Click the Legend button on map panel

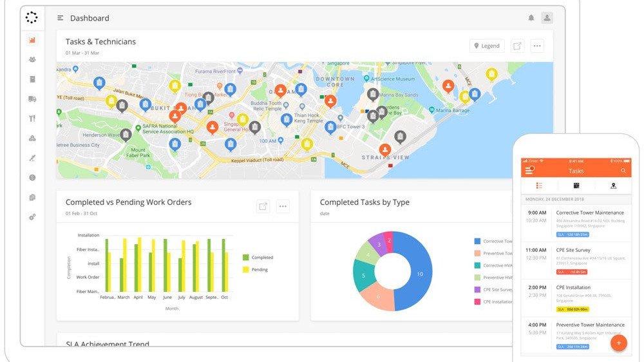(487, 46)
